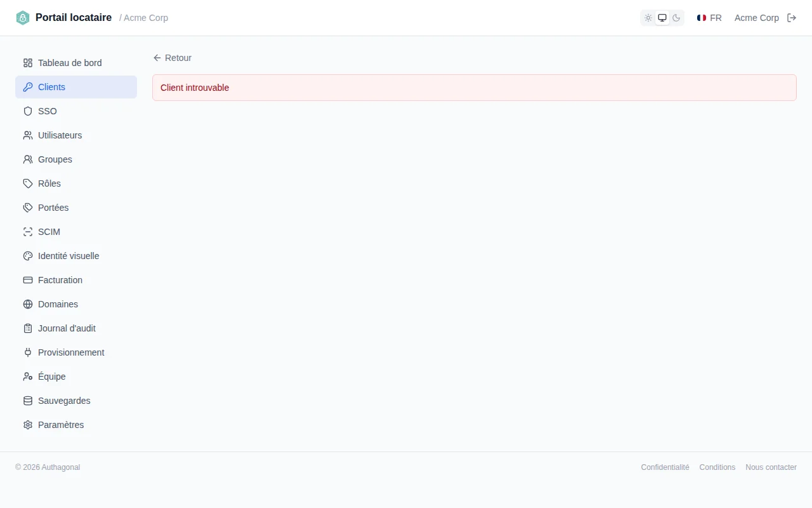Open the Conditions footer link

pyautogui.click(x=717, y=467)
